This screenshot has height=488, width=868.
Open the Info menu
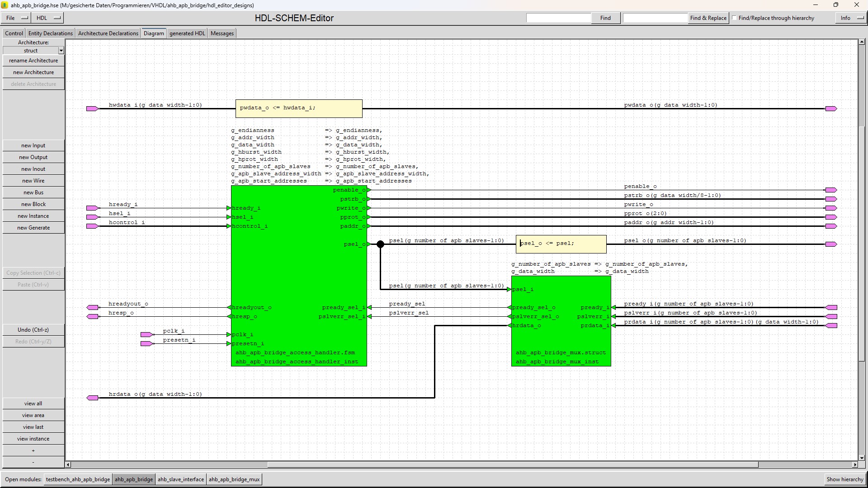(851, 18)
